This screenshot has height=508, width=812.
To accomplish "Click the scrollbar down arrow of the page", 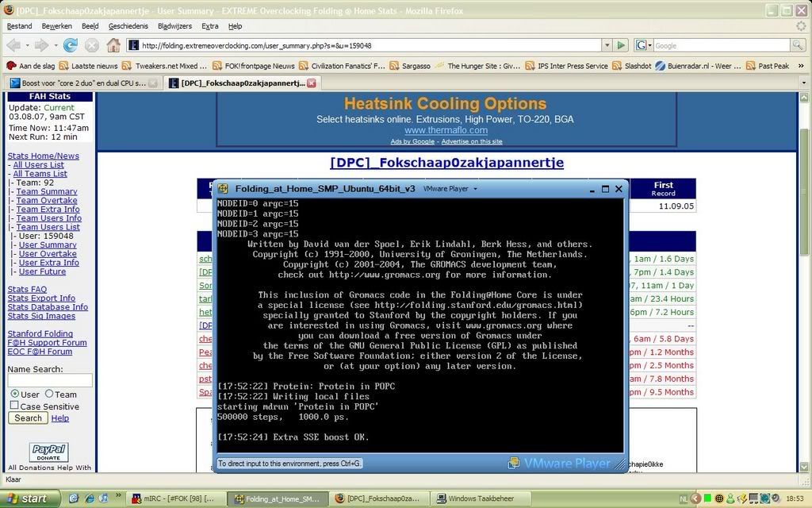I will tap(804, 467).
